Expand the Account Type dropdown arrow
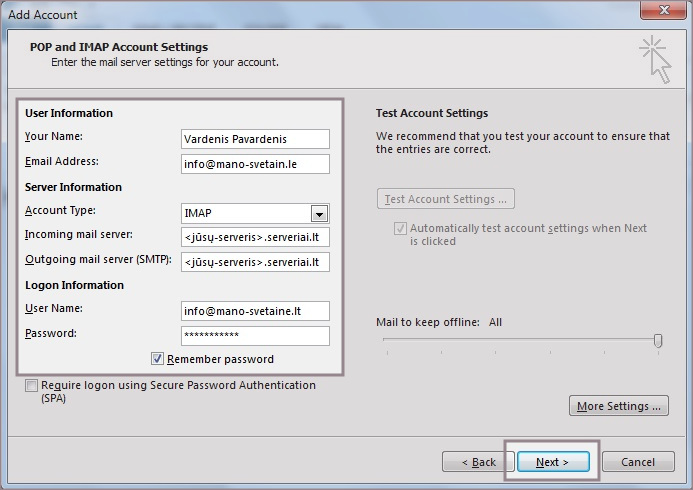The height and width of the screenshot is (490, 693). [319, 213]
